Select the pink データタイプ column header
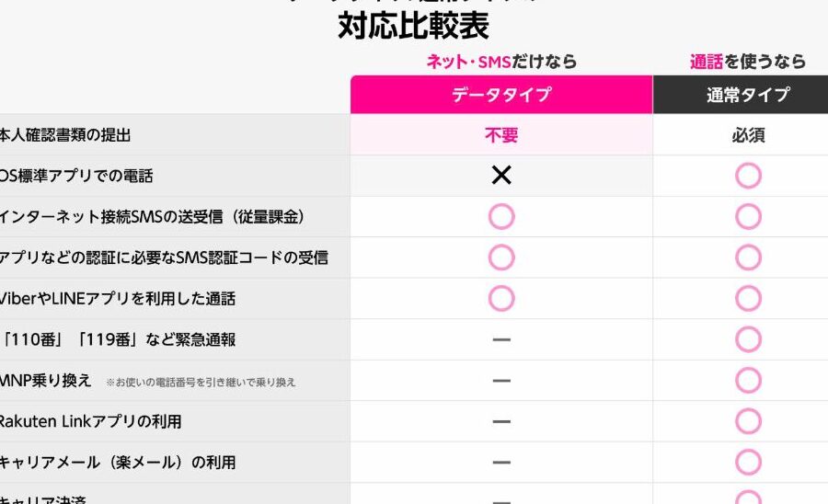 (x=501, y=94)
